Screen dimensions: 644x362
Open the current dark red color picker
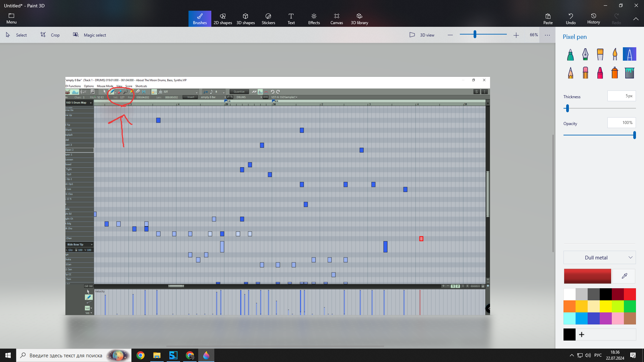[587, 276]
